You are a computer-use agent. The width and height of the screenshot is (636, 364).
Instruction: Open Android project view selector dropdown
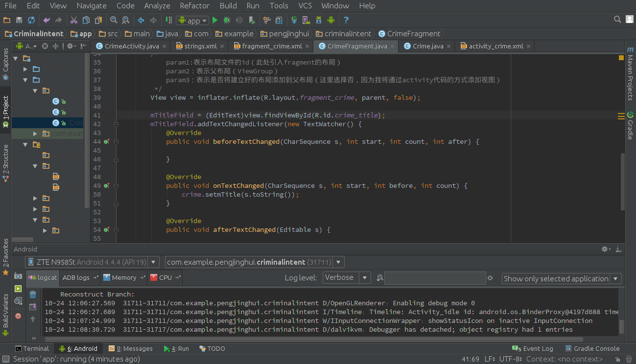pyautogui.click(x=26, y=46)
